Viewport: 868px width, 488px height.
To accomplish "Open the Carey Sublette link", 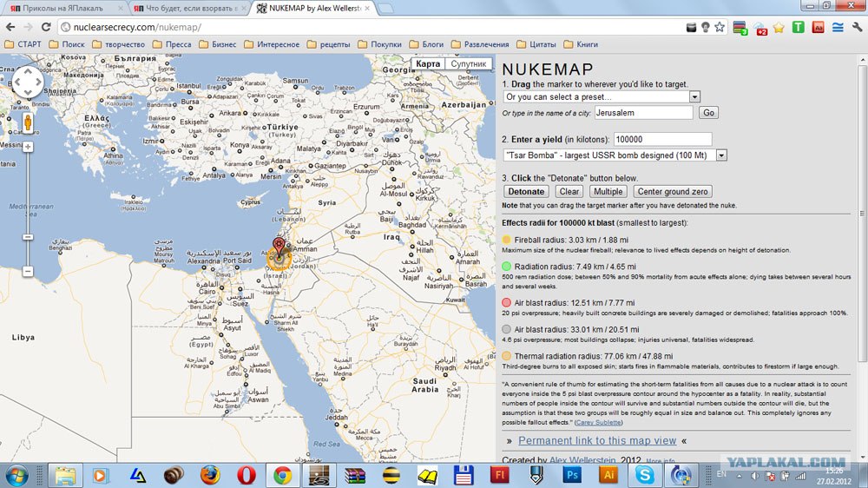I will (x=598, y=423).
